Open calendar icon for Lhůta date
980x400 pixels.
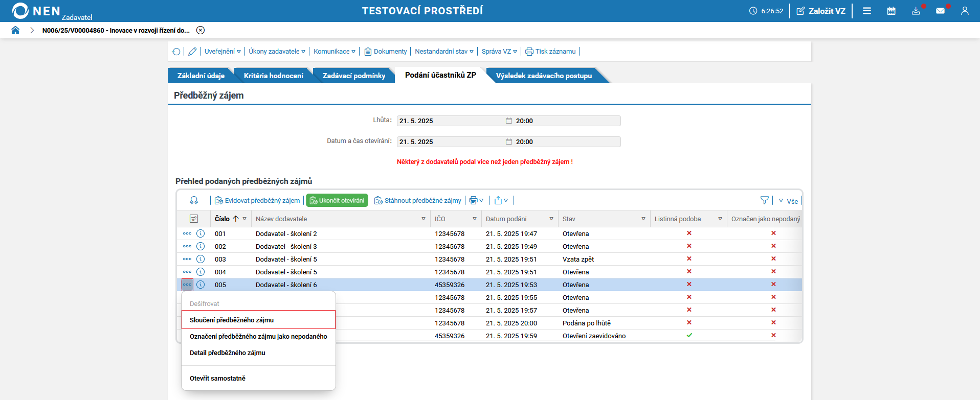[x=509, y=121]
